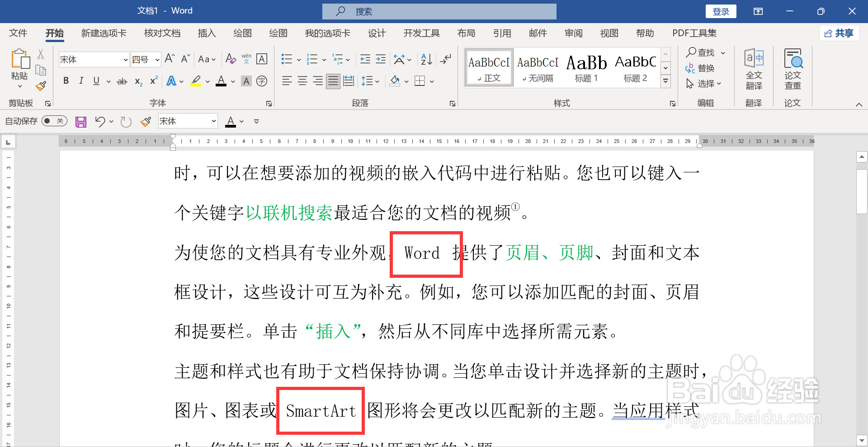Click the 登录 (Sign in) button
Viewport: 868px width, 447px height.
tap(721, 11)
